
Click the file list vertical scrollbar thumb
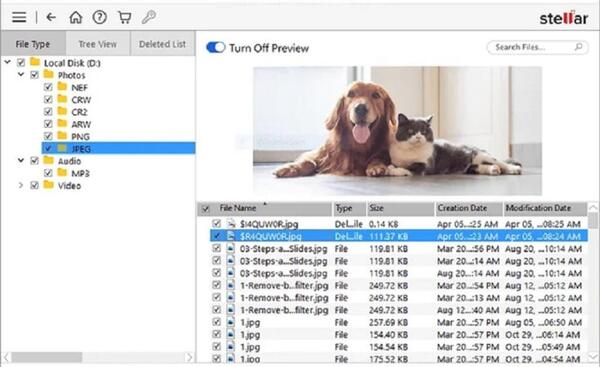point(593,220)
